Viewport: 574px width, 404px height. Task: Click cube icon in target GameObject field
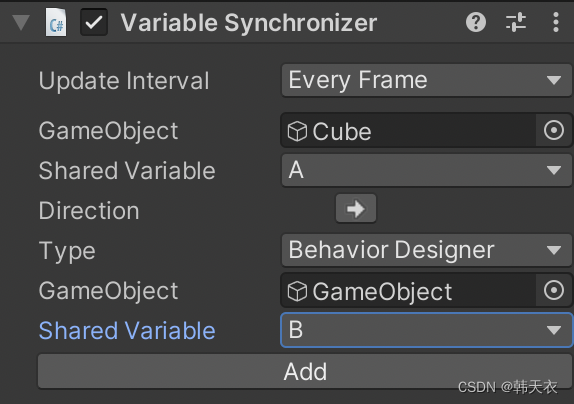297,291
